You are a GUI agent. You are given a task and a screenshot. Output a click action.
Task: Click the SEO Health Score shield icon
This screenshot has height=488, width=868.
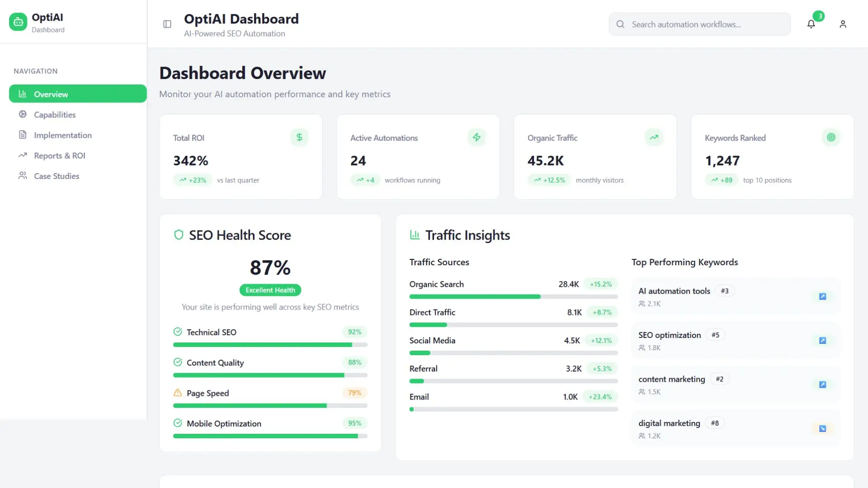[179, 235]
